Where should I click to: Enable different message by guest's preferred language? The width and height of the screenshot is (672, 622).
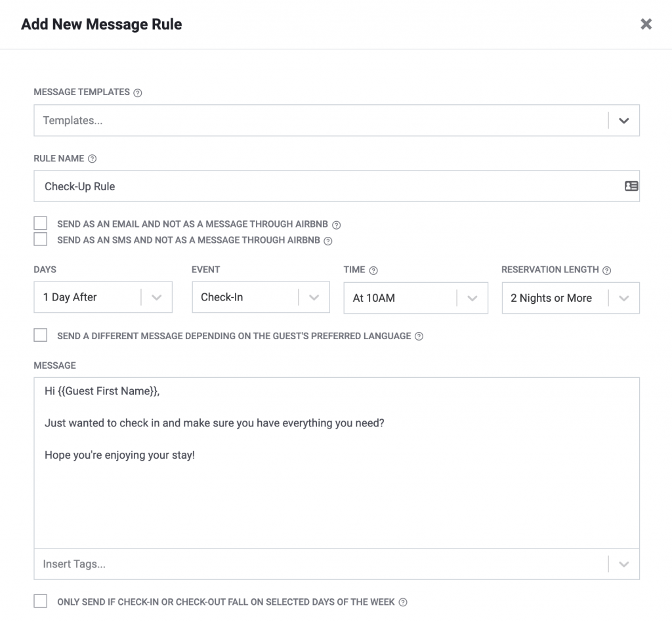click(x=40, y=335)
